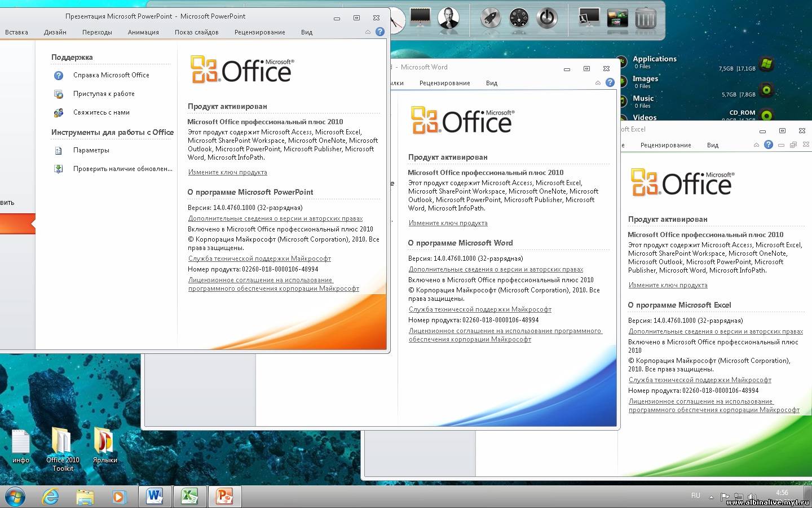Open the Windows Start button
Viewport: 812px width, 508px height.
[14, 497]
